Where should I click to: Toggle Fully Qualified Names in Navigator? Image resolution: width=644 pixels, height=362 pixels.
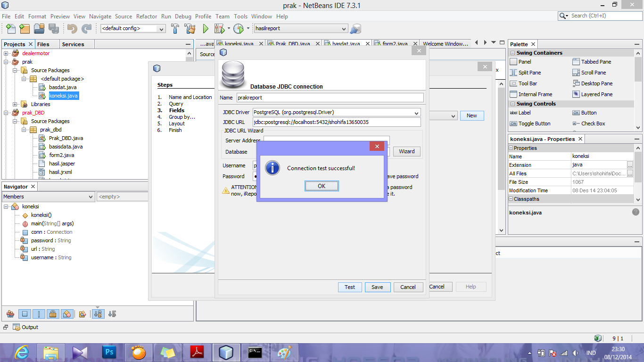[x=83, y=313]
